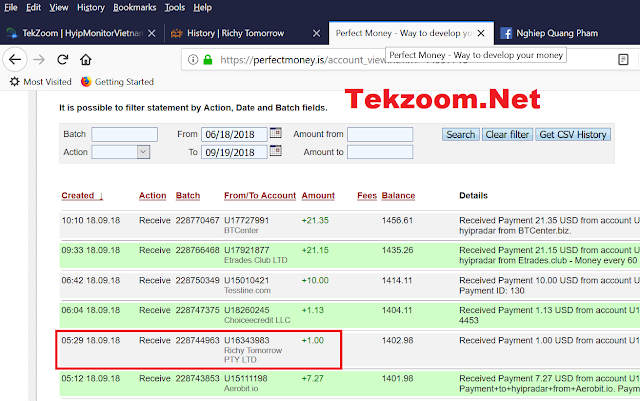Click the green padlock security icon
The width and height of the screenshot is (640, 401).
click(208, 60)
